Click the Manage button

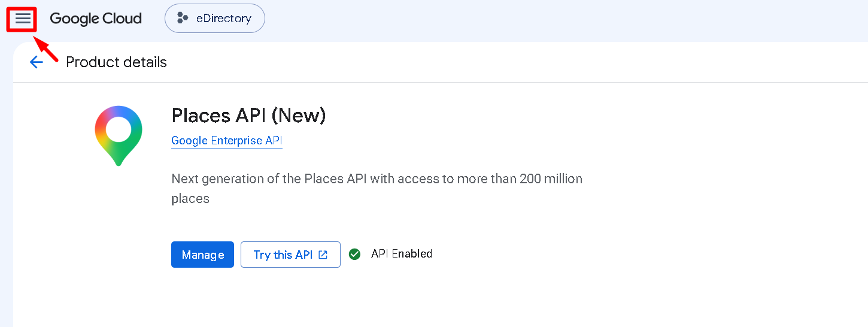pyautogui.click(x=202, y=255)
